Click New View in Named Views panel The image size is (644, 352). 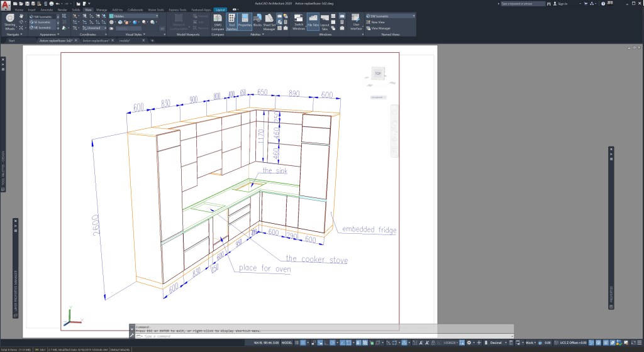coord(379,22)
